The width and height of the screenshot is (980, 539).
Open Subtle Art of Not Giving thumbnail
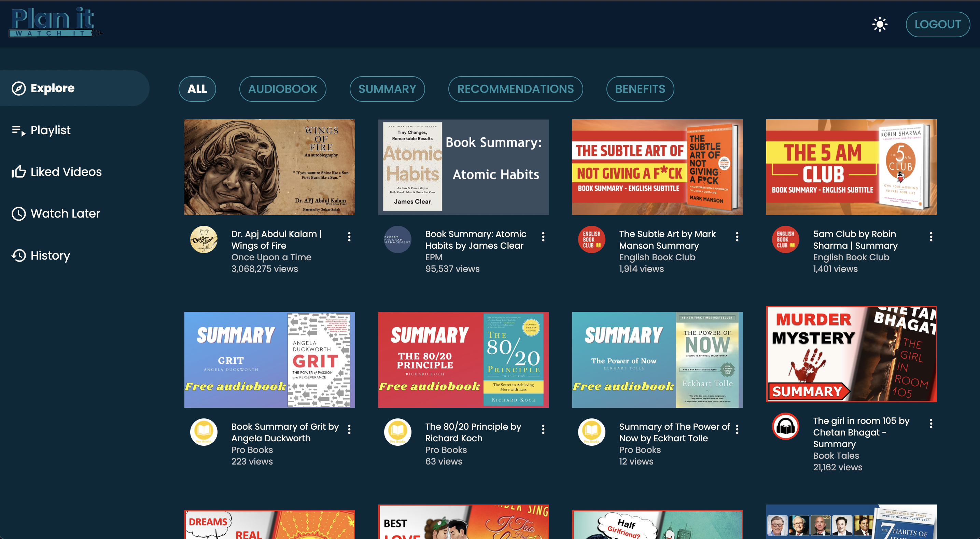pyautogui.click(x=657, y=167)
